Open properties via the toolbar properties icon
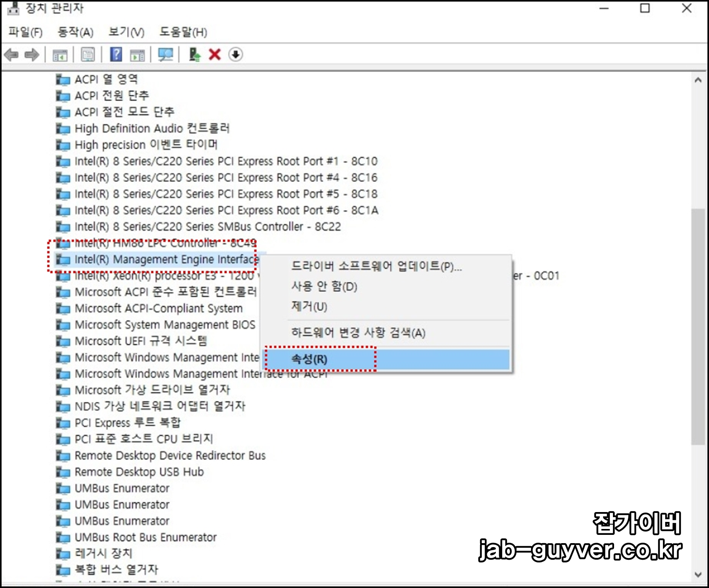Viewport: 709px width, 588px height. point(87,55)
